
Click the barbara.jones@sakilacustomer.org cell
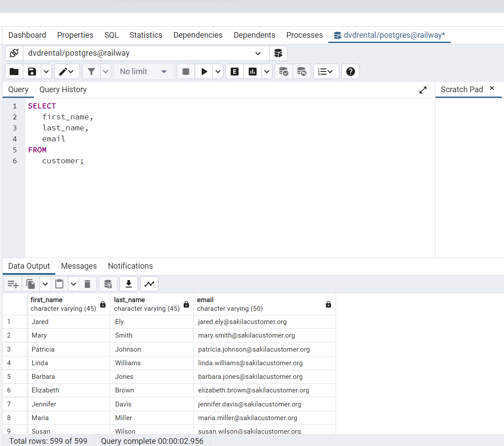(265, 377)
